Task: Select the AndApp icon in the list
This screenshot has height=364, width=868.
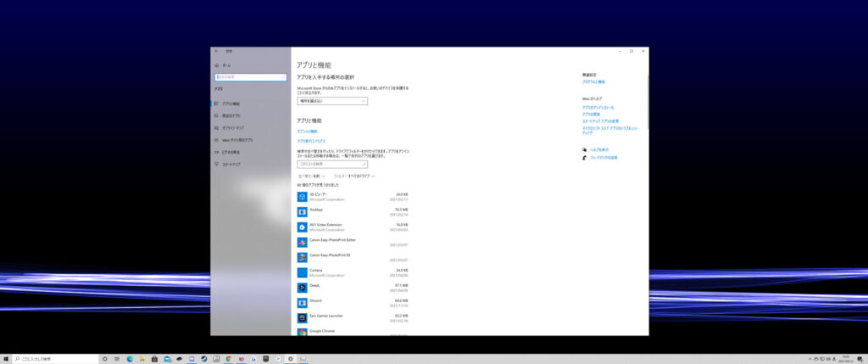Action: [x=303, y=211]
